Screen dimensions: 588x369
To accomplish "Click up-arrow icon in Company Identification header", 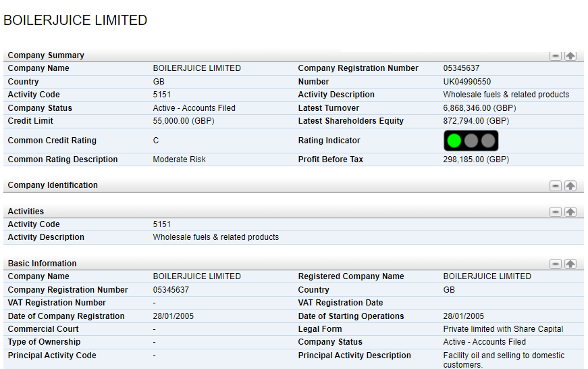I will 570,186.
